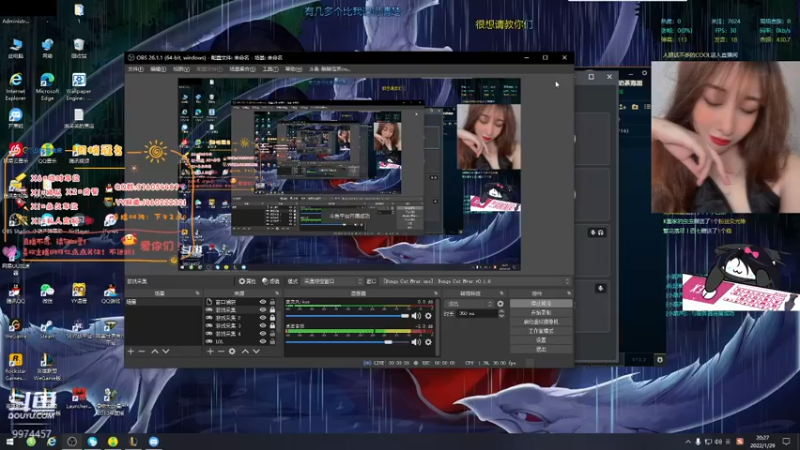Toggle 工作室模式 studio mode button
800x450 pixels.
[x=541, y=331]
